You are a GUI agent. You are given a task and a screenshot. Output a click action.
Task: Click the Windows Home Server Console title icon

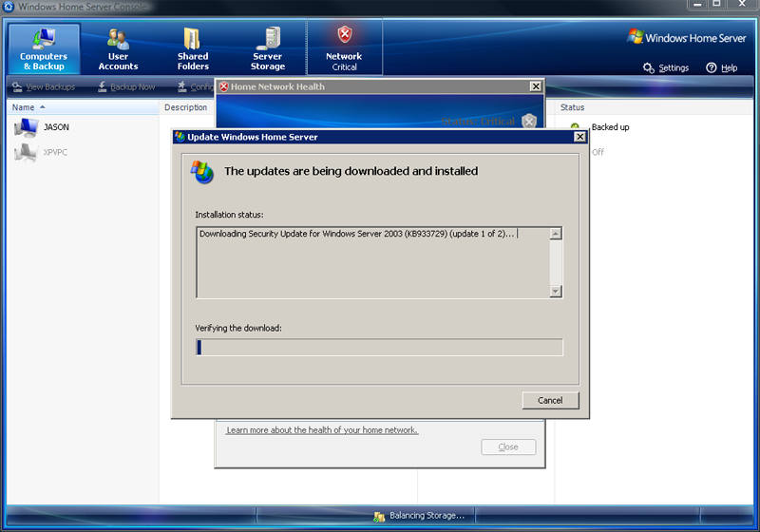(x=9, y=7)
